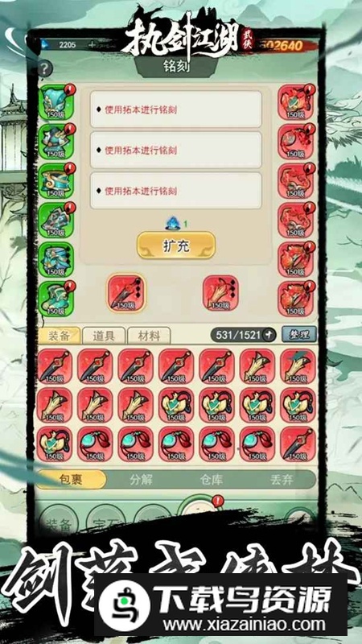This screenshot has width=362, height=644.
Task: Select the first green equipment slot
Action: pos(56,103)
